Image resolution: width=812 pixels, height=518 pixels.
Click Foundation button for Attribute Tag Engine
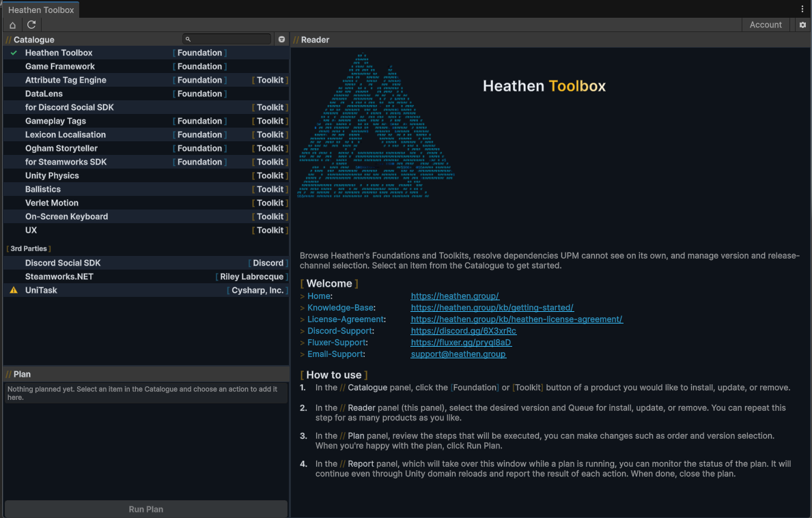[x=199, y=81]
